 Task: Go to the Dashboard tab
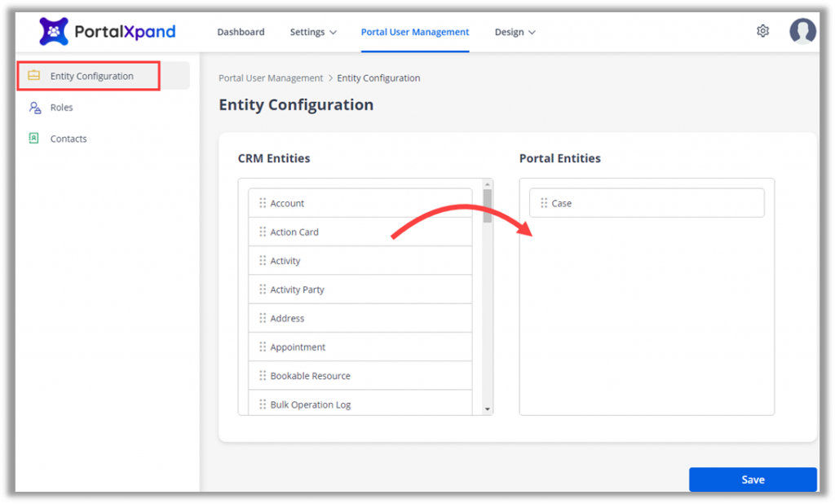241,32
